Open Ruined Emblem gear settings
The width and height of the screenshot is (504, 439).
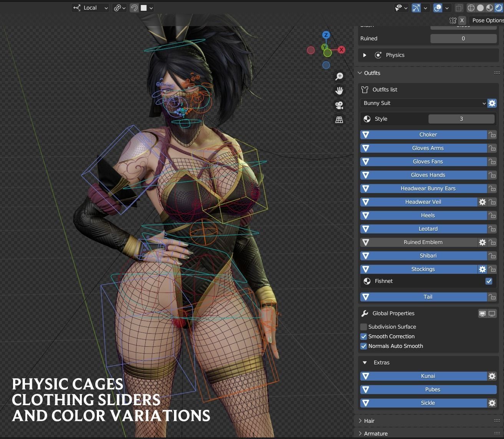pyautogui.click(x=482, y=242)
